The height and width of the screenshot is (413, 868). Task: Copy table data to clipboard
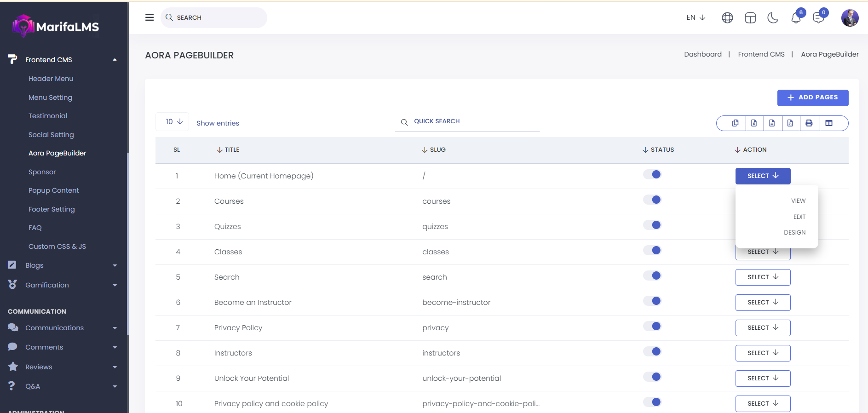pos(735,123)
